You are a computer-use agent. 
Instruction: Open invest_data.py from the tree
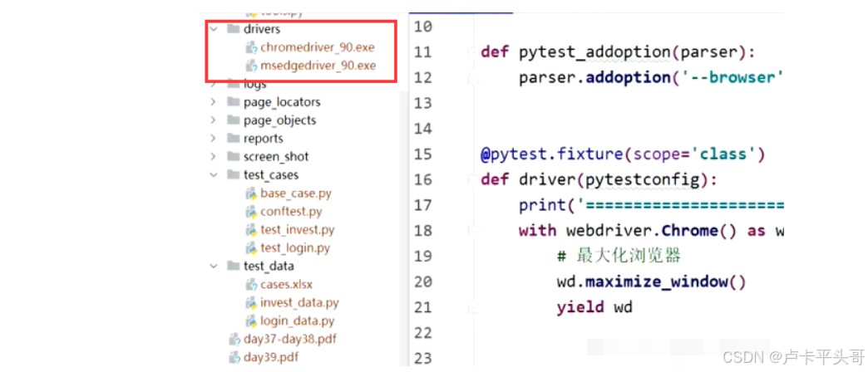299,303
